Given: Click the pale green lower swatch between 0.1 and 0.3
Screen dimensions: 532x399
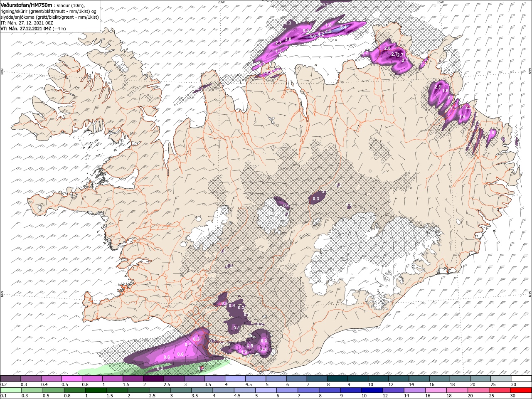Looking at the screenshot, I should 11,390.
